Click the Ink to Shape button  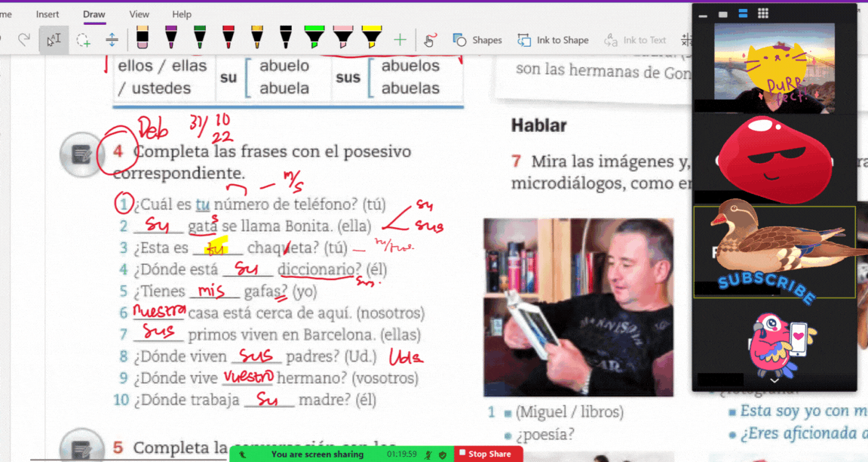point(553,40)
